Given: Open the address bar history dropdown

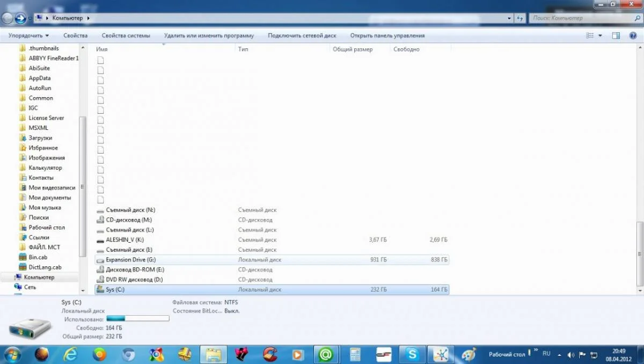Looking at the screenshot, I should tap(509, 18).
